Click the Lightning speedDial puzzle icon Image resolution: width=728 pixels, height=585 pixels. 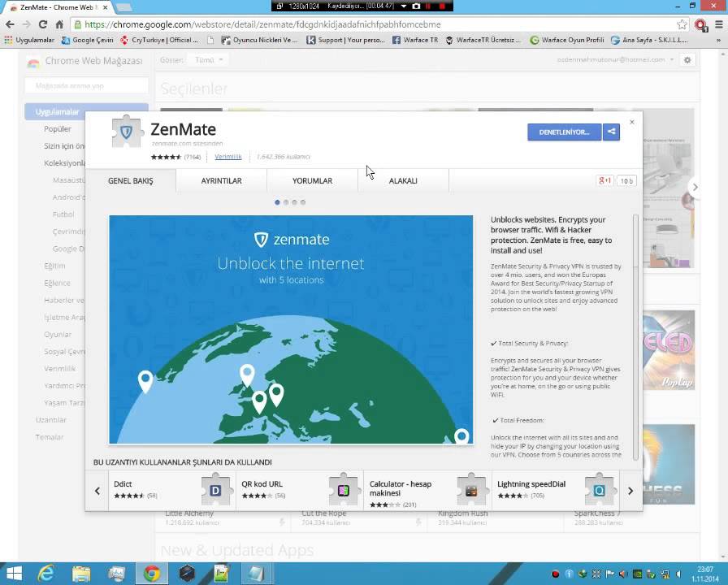pos(600,489)
